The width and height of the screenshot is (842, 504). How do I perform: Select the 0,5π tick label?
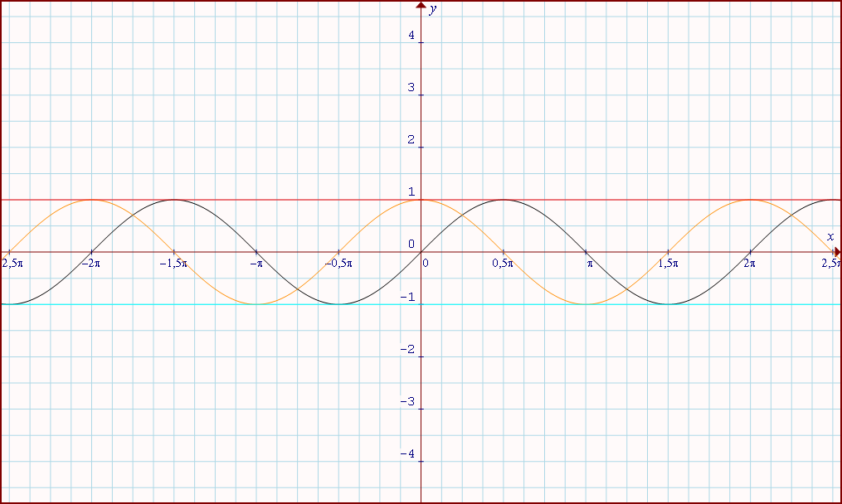click(503, 263)
